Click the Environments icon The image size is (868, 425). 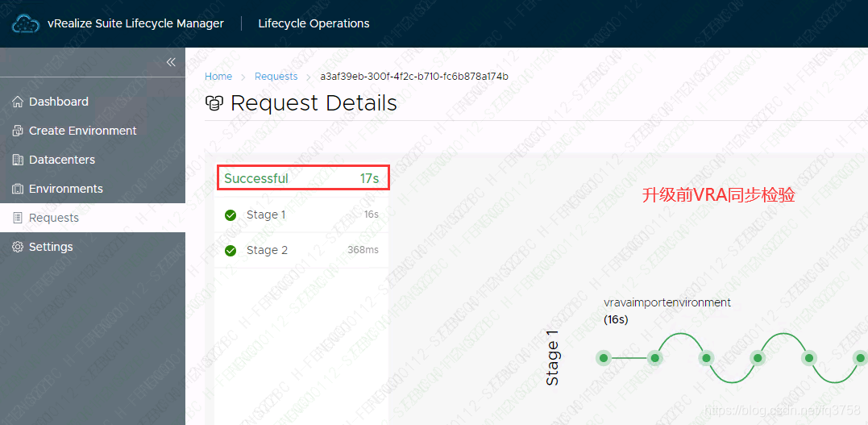tap(19, 189)
